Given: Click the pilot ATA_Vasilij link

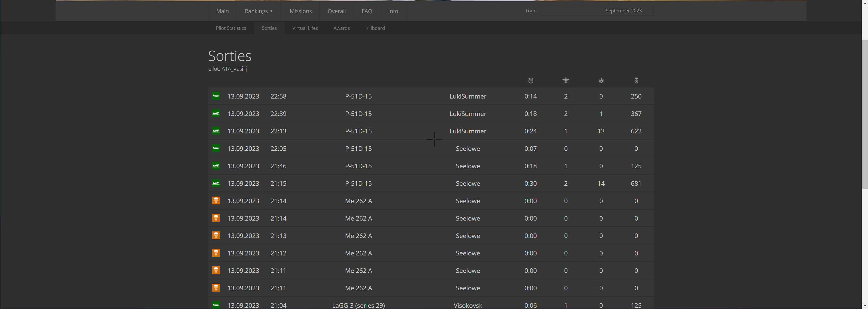Looking at the screenshot, I should coord(234,69).
